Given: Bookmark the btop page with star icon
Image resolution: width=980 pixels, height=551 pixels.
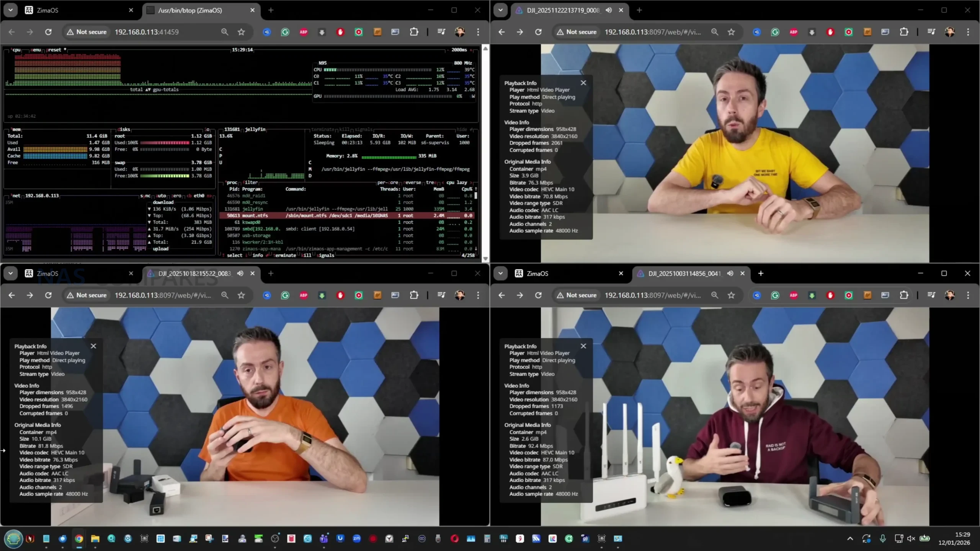Looking at the screenshot, I should pos(241,32).
